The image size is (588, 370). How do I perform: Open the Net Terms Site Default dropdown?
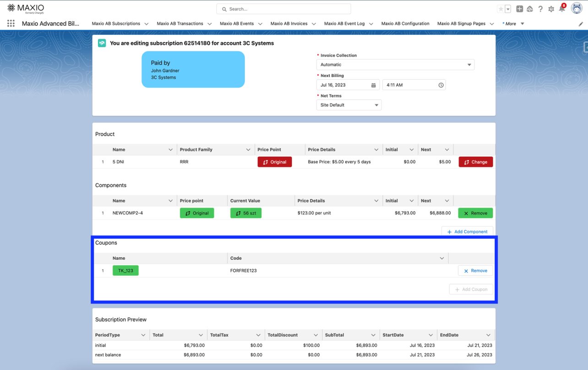[348, 105]
